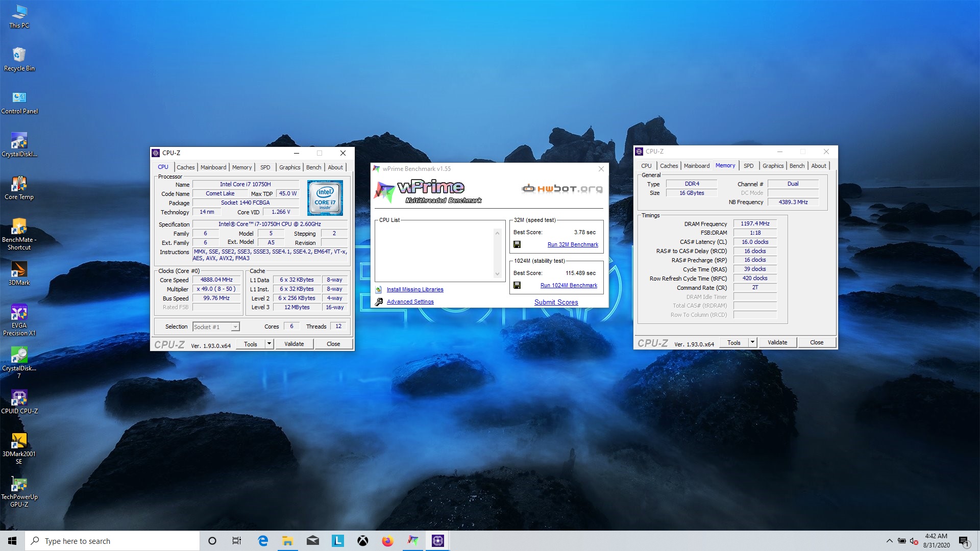Switch to Caches tab in left CPU-Z
980x551 pixels.
tap(186, 167)
